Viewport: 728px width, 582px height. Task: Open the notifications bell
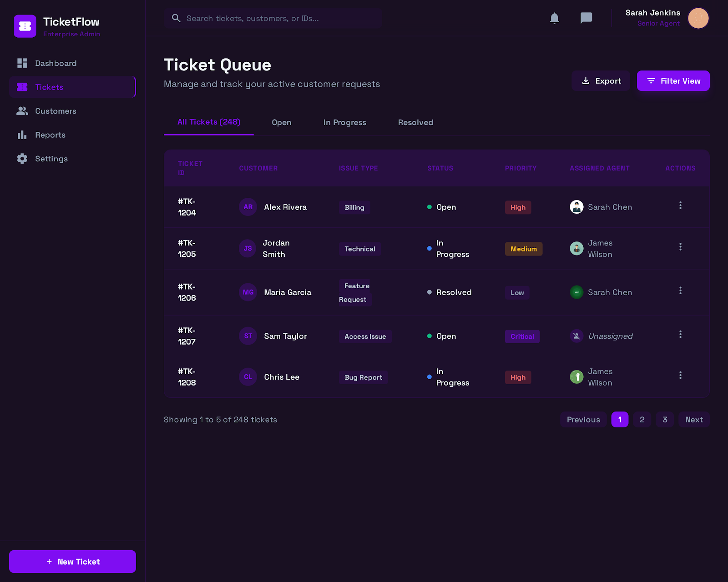tap(554, 18)
